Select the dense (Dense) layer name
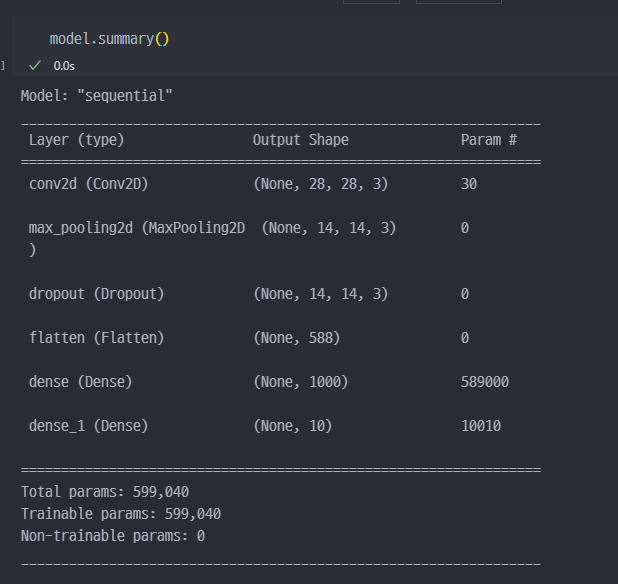 pyautogui.click(x=80, y=382)
